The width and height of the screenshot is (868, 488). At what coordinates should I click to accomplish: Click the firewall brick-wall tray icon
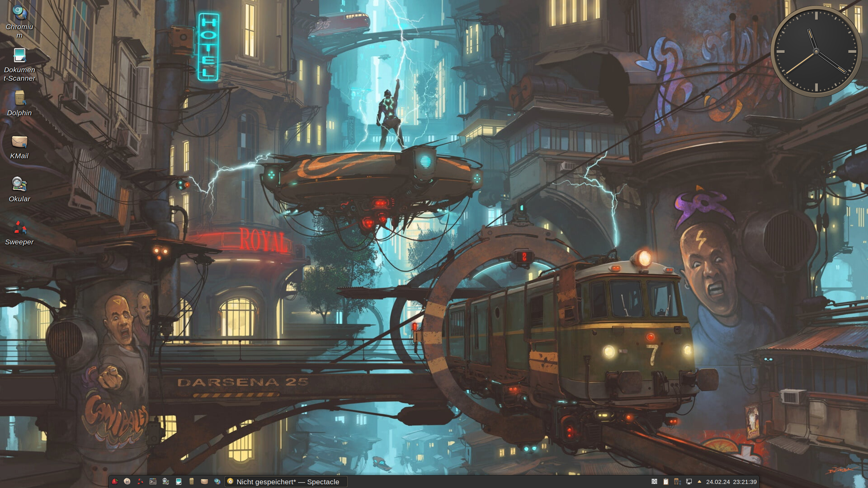point(654,482)
